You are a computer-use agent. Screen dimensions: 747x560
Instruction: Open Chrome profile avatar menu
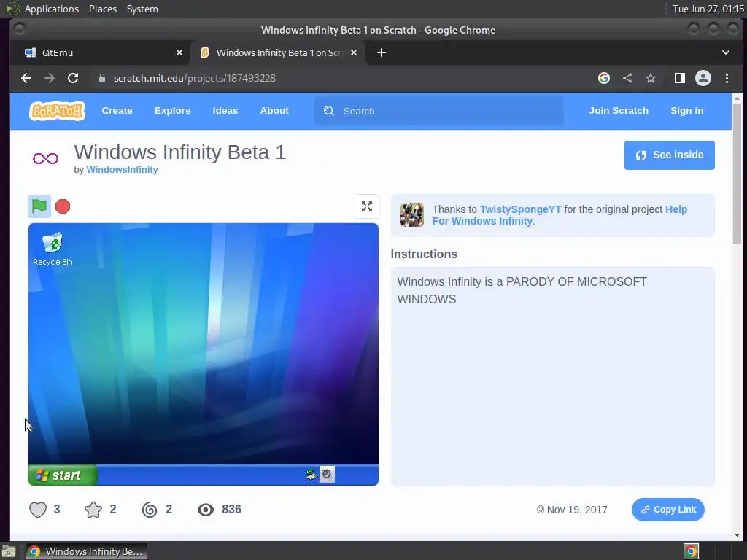tap(703, 78)
